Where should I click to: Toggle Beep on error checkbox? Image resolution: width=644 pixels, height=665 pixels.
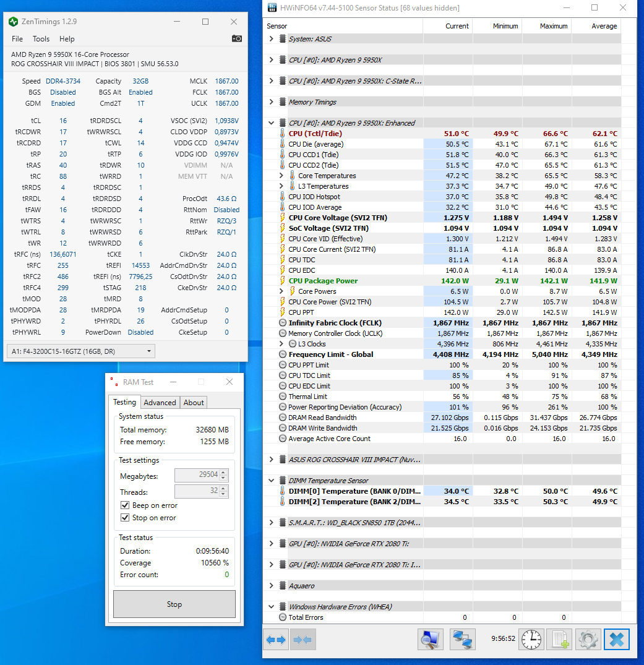125,505
